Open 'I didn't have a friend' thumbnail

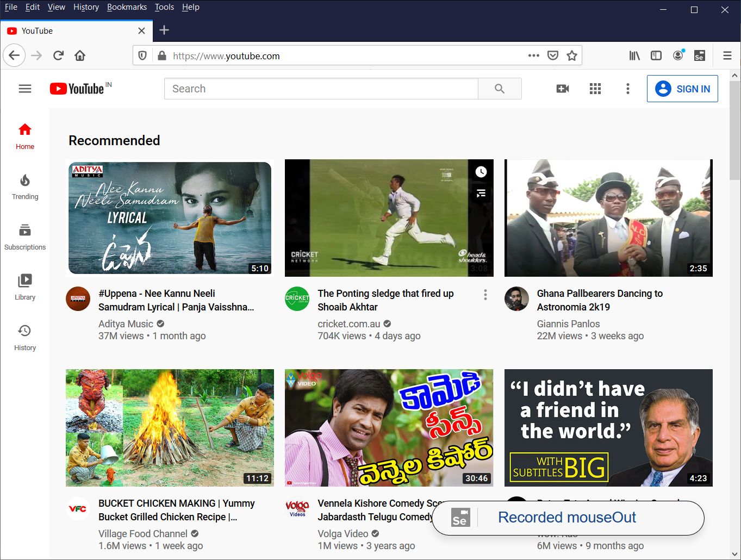point(608,428)
